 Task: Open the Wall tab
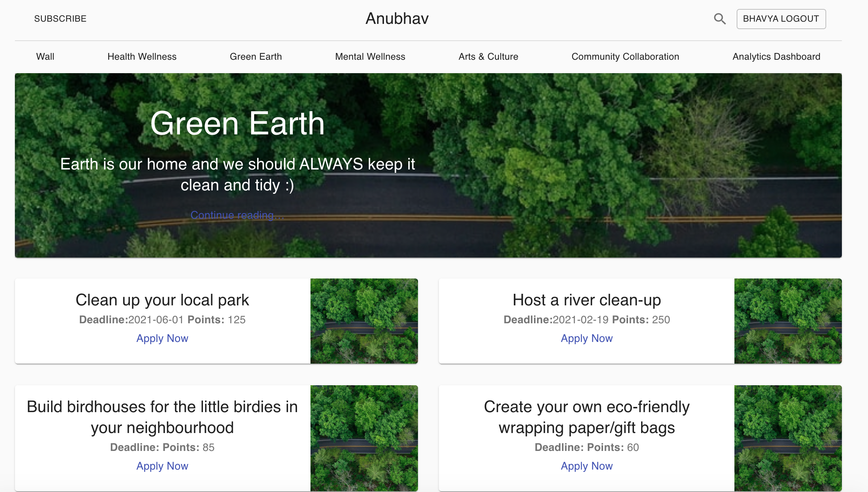click(x=45, y=56)
